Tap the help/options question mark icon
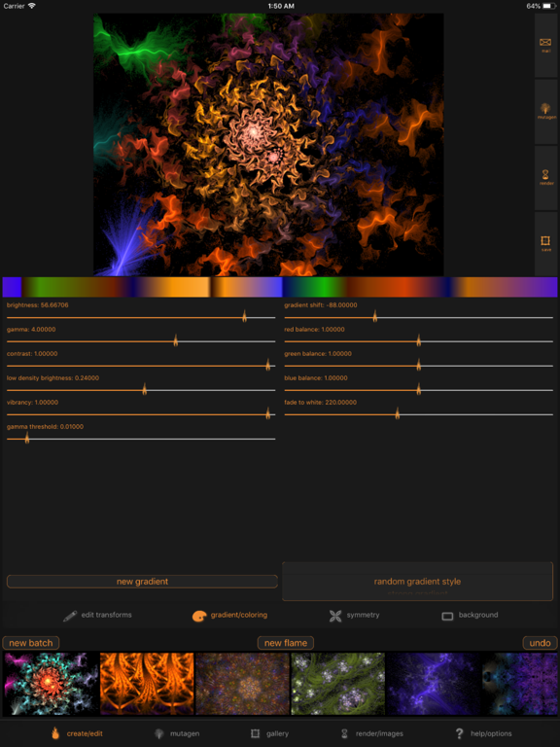This screenshot has height=747, width=560. [x=459, y=733]
